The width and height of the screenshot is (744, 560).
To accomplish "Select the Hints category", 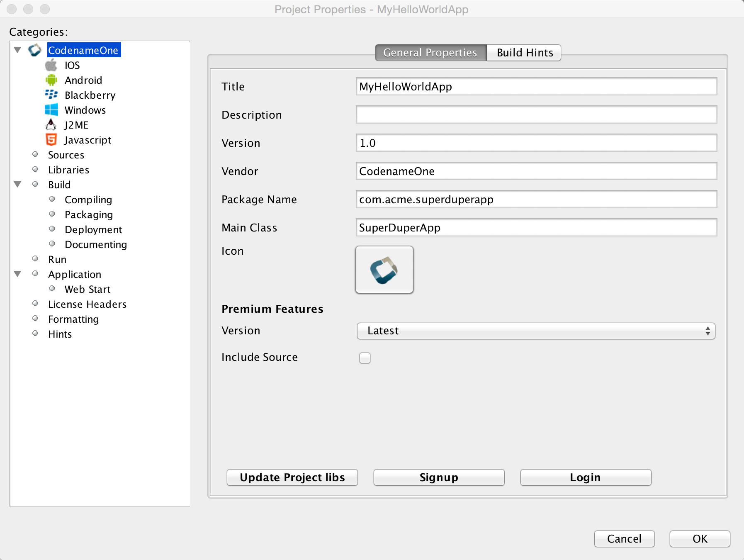I will pos(60,334).
